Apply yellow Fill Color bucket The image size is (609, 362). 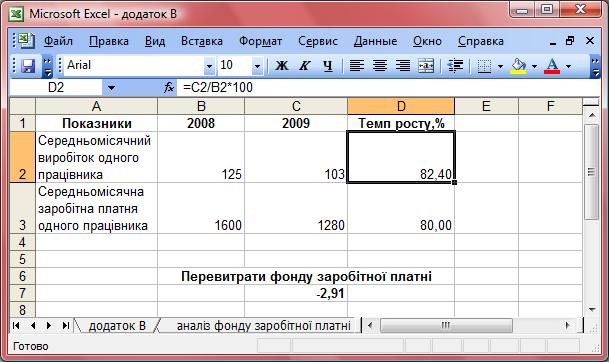pyautogui.click(x=518, y=66)
